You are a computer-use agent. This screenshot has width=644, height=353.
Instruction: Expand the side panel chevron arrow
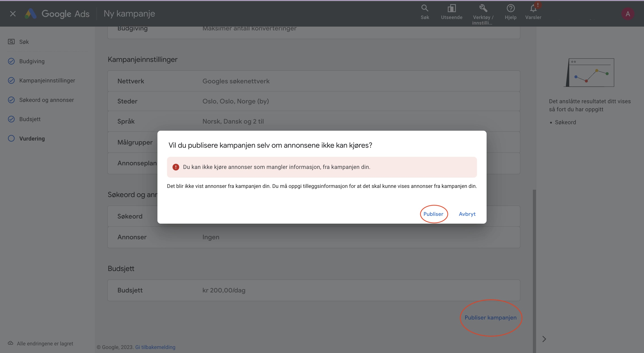coord(544,339)
